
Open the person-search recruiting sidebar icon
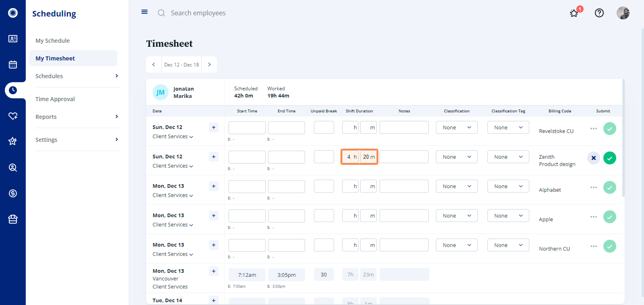click(x=13, y=167)
